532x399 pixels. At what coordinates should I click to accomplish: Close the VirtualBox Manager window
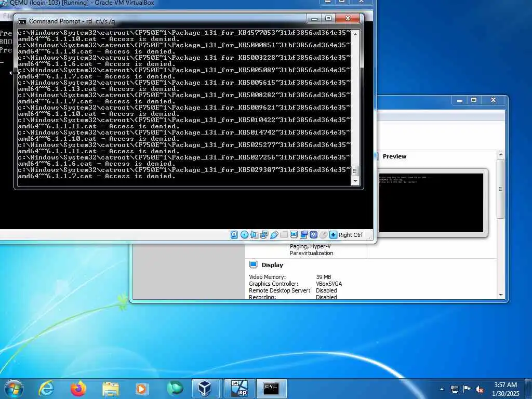point(494,100)
